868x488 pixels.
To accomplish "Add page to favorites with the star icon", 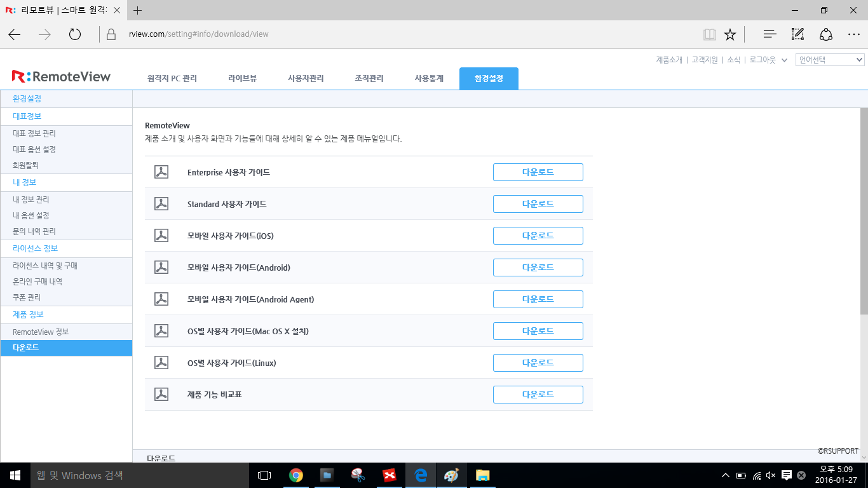I will tap(730, 34).
